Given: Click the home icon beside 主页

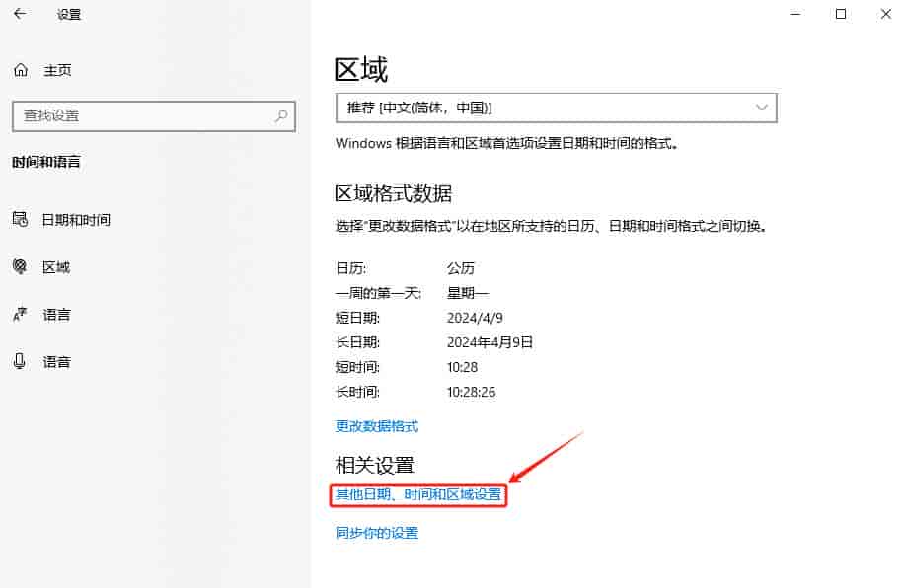Looking at the screenshot, I should point(21,70).
